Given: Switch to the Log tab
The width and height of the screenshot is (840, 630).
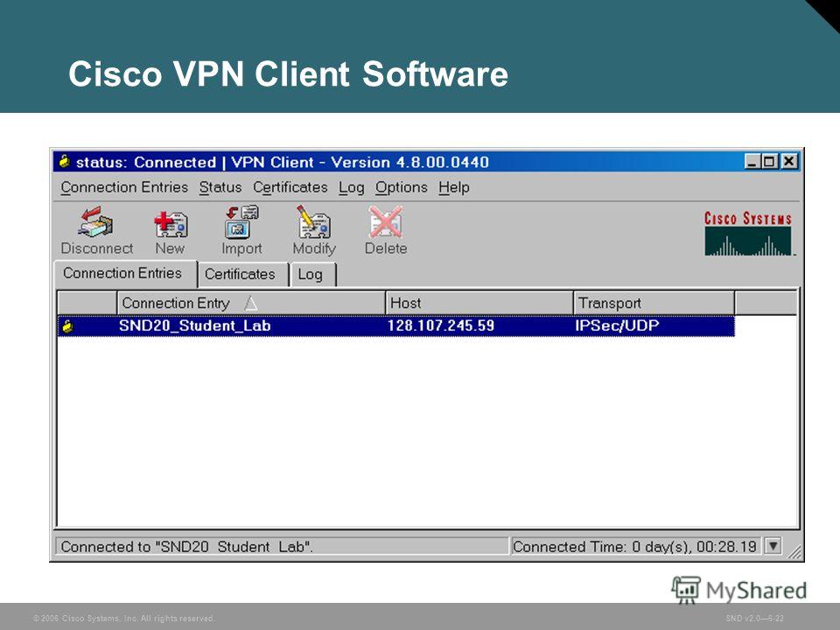Looking at the screenshot, I should coord(313,274).
